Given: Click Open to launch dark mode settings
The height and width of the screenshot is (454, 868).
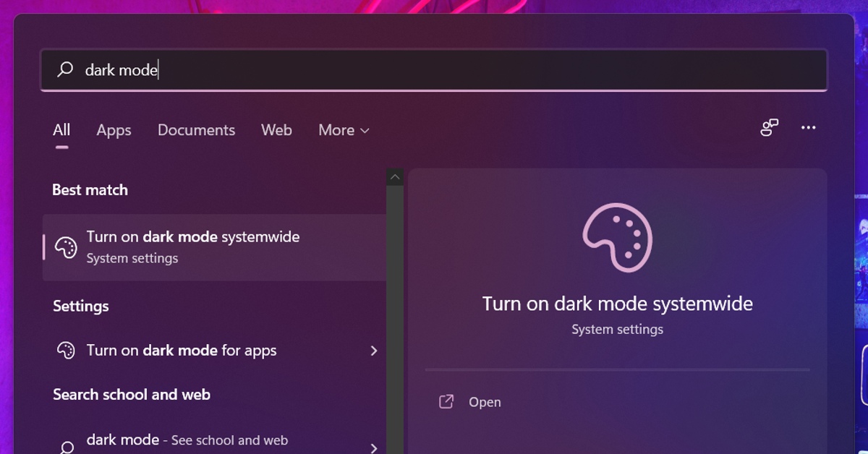Looking at the screenshot, I should (483, 401).
